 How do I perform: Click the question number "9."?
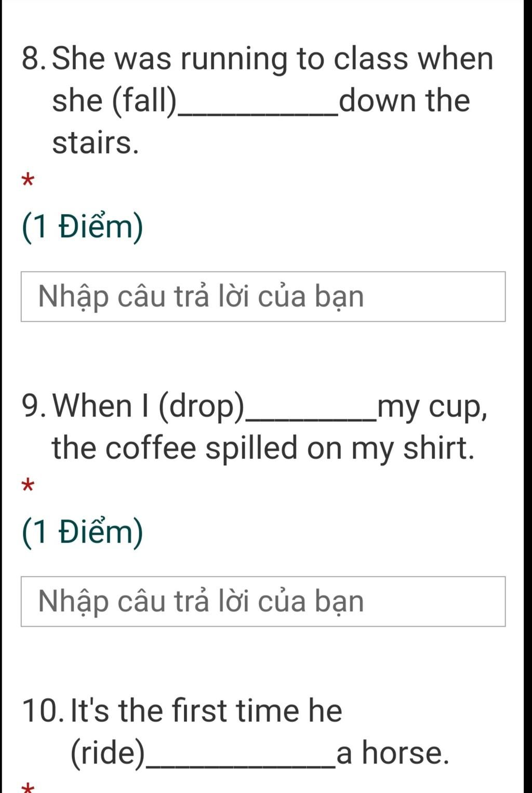(x=35, y=405)
